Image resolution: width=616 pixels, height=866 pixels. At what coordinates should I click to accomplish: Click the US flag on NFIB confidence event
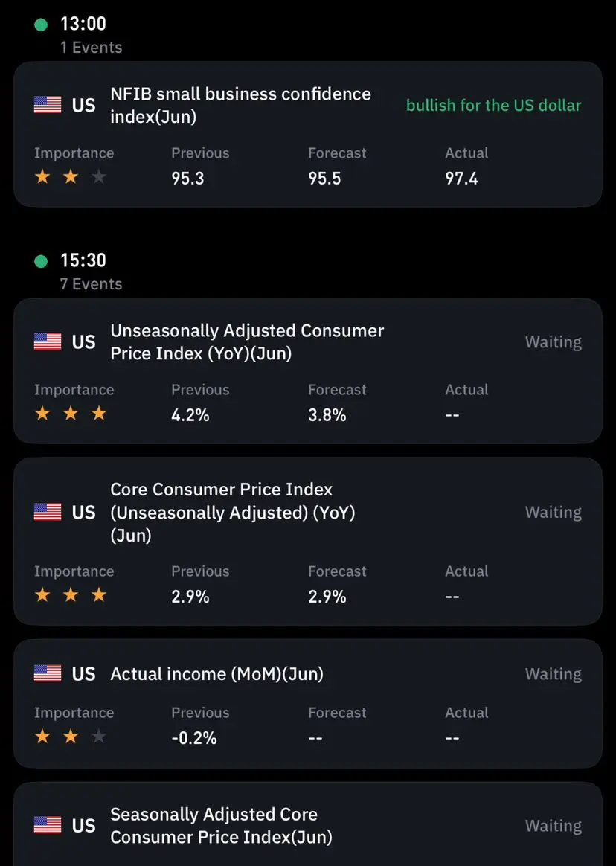pos(48,104)
